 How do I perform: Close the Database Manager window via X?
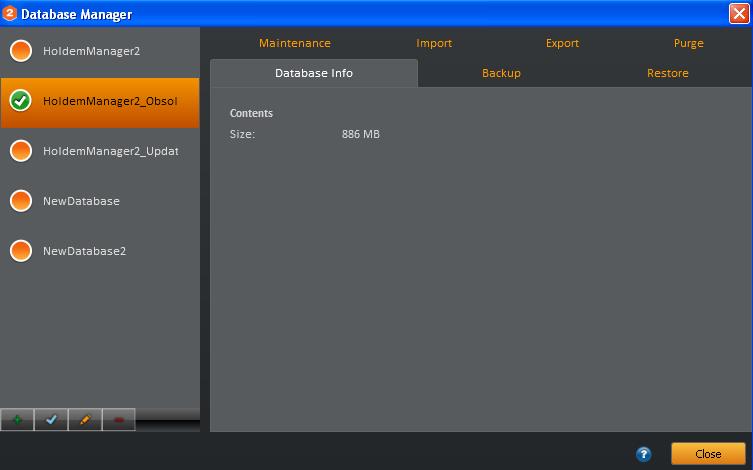pyautogui.click(x=739, y=13)
